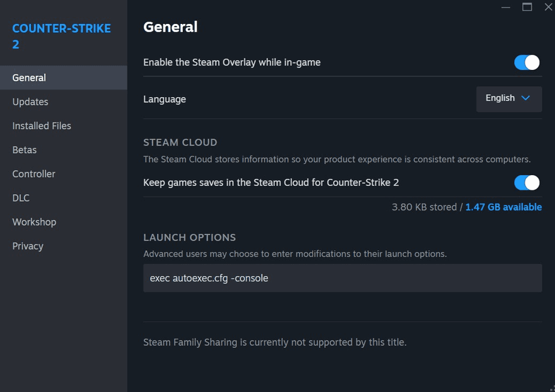
Task: Switch to the Updates section
Action: tap(30, 102)
